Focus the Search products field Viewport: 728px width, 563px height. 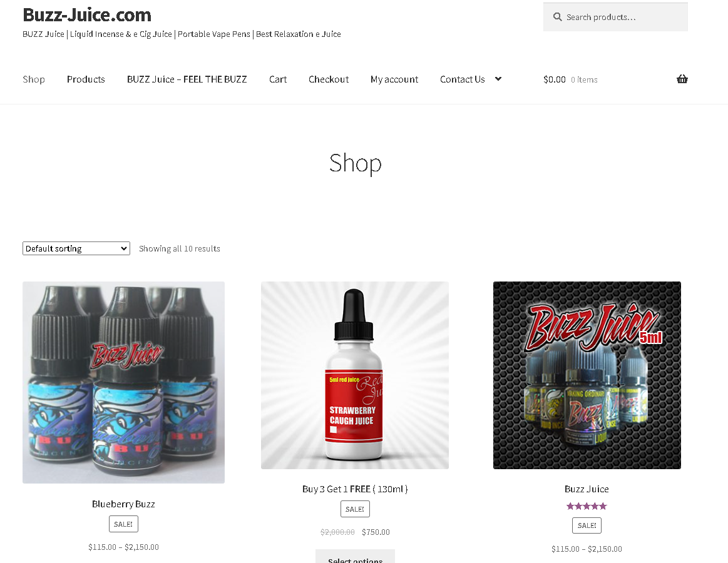(615, 17)
